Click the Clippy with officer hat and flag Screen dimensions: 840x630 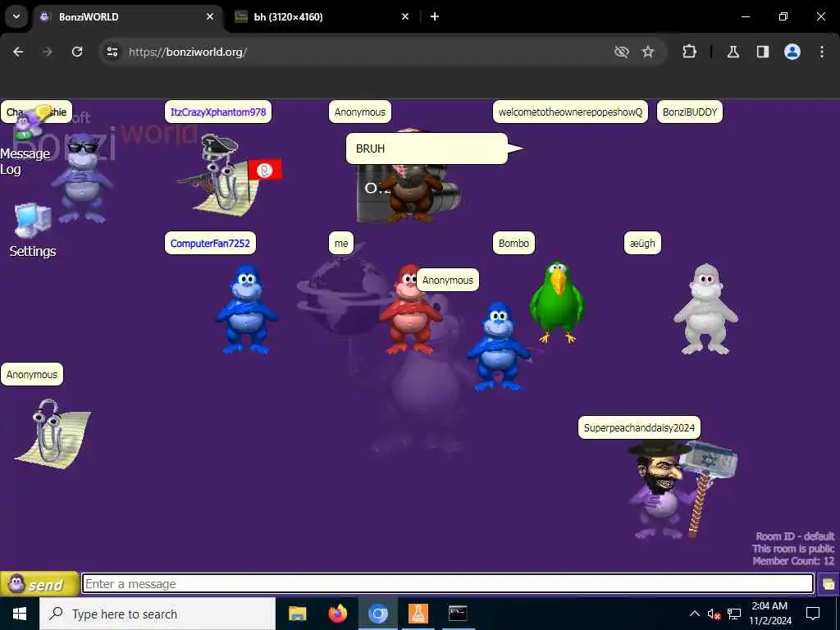coord(229,175)
